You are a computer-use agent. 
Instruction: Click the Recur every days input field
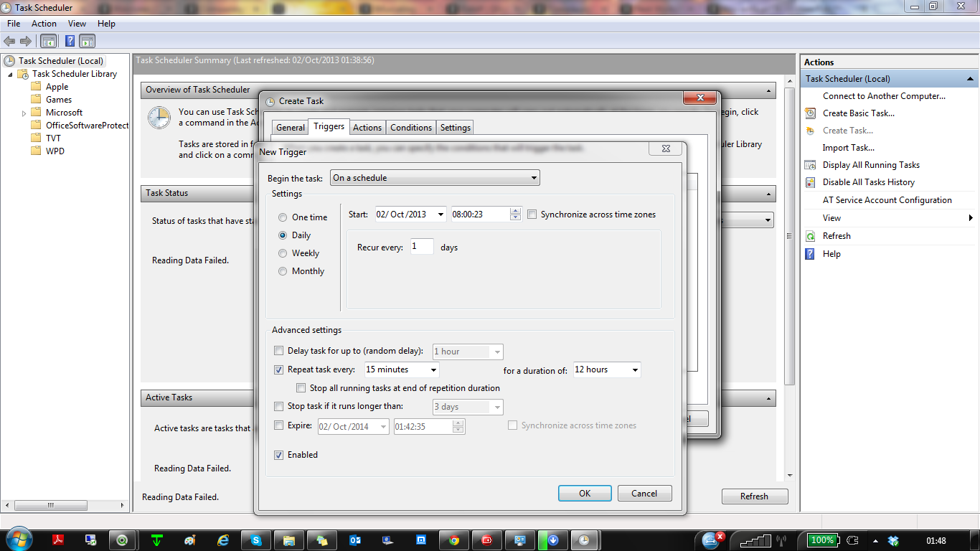pos(422,247)
